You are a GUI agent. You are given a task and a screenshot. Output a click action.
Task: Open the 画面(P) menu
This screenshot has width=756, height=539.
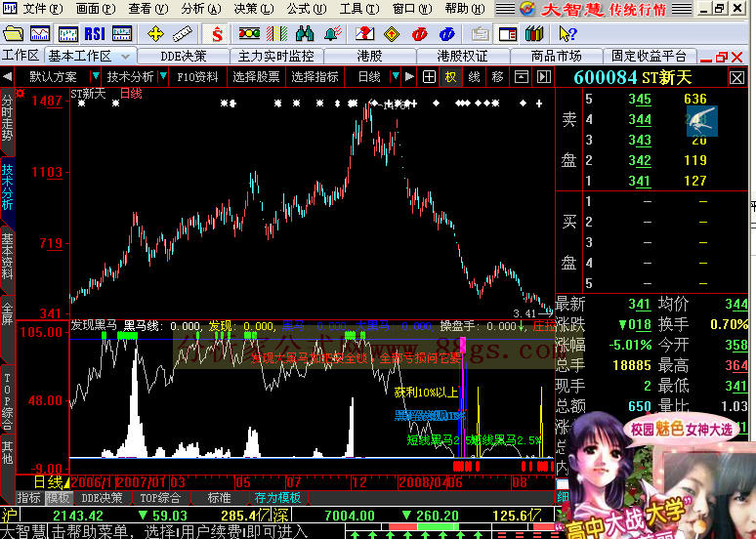point(96,9)
